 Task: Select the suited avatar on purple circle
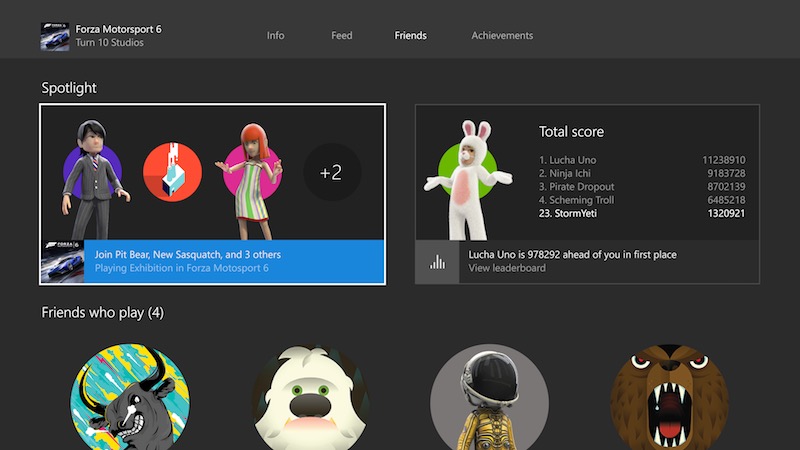[x=93, y=180]
